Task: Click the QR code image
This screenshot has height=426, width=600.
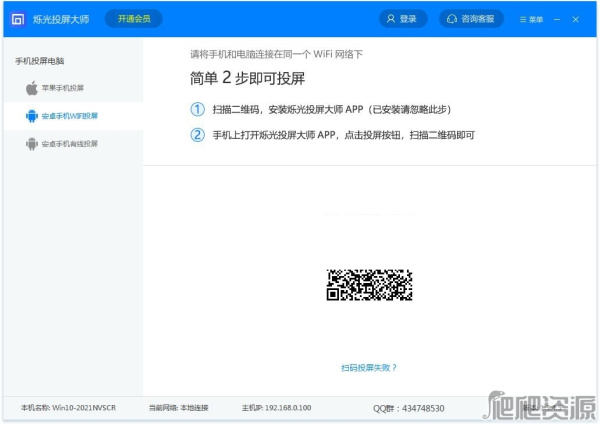Action: (x=369, y=285)
